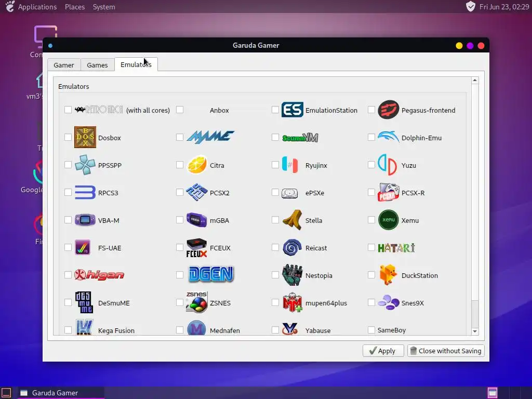Click the Dosbox icon
Image resolution: width=532 pixels, height=399 pixels.
pyautogui.click(x=85, y=137)
